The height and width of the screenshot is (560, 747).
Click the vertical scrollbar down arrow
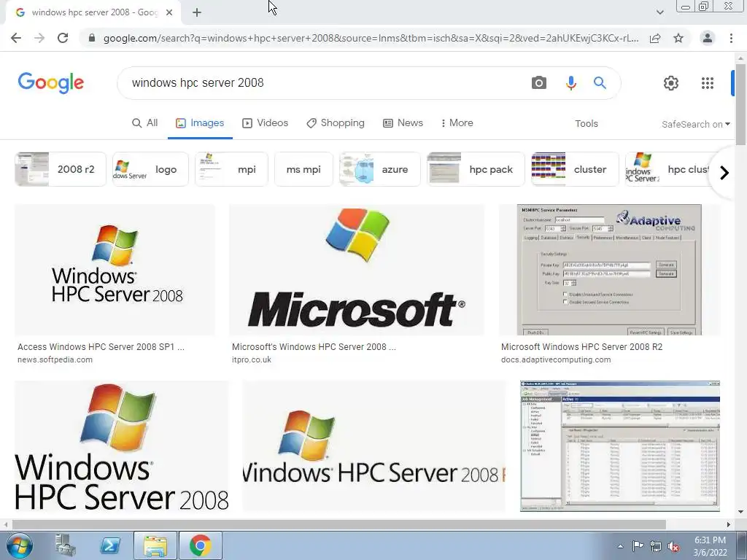[741, 513]
